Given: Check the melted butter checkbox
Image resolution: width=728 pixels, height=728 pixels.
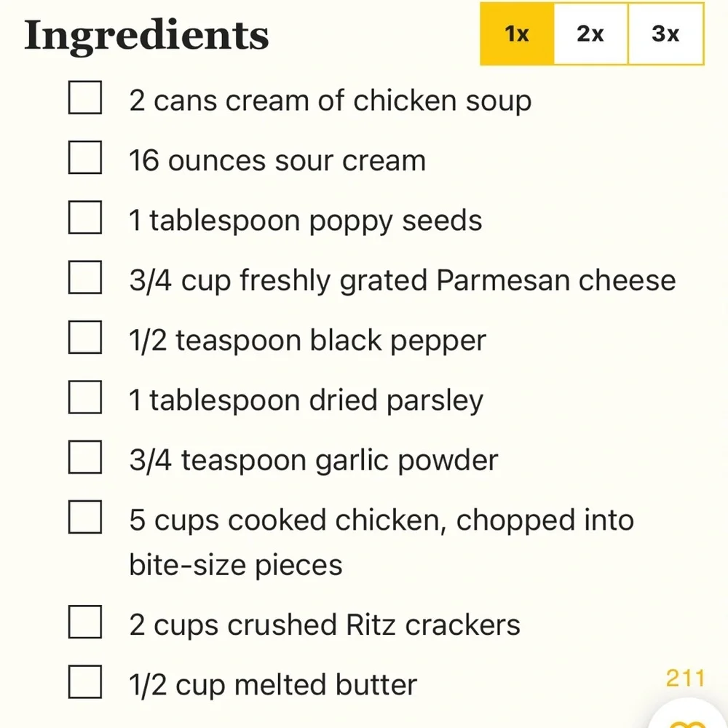Looking at the screenshot, I should 85,682.
